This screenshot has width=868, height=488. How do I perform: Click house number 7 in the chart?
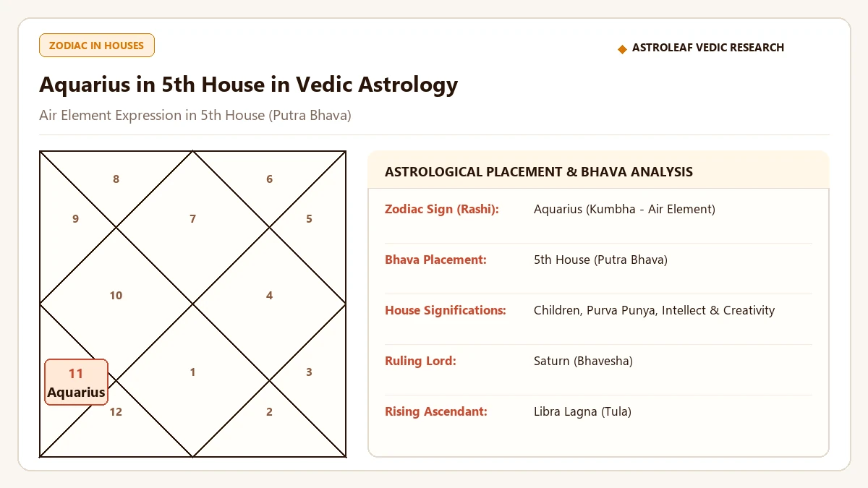(192, 219)
